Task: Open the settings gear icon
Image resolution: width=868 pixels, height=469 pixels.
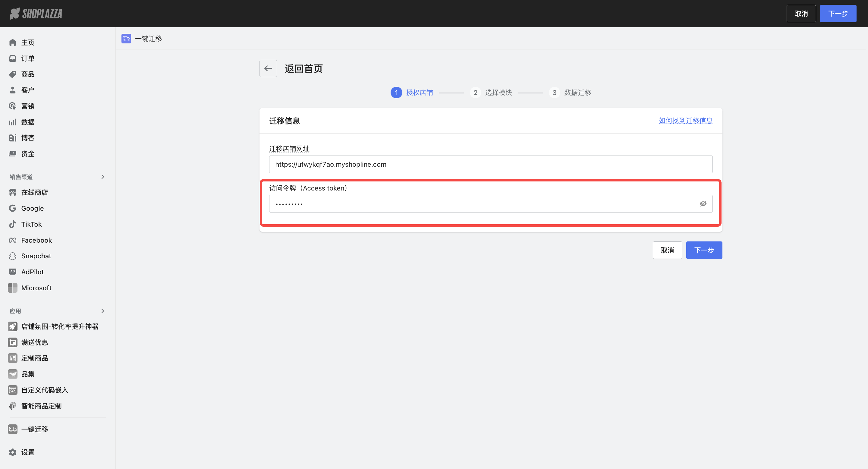Action: pyautogui.click(x=12, y=452)
